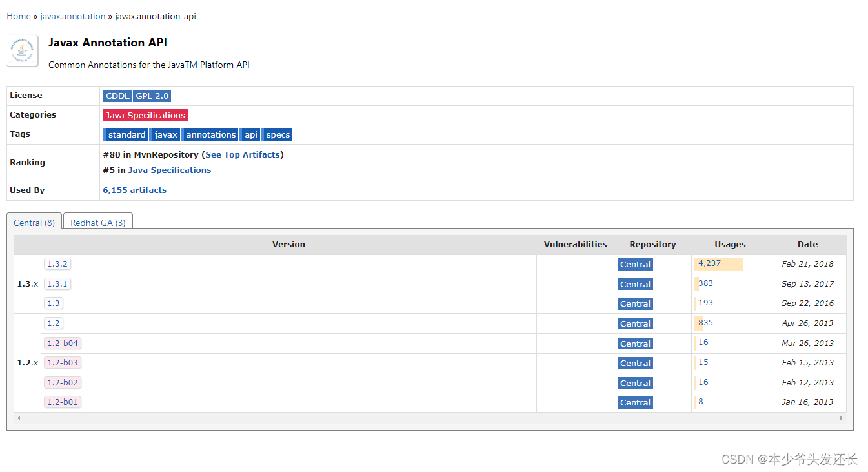Click the CDDL license badge

[x=117, y=96]
